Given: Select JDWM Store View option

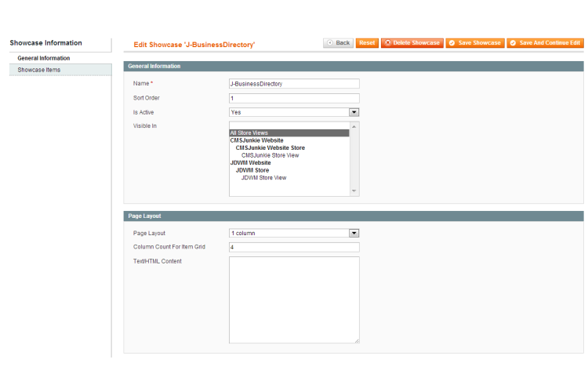Looking at the screenshot, I should (x=263, y=178).
